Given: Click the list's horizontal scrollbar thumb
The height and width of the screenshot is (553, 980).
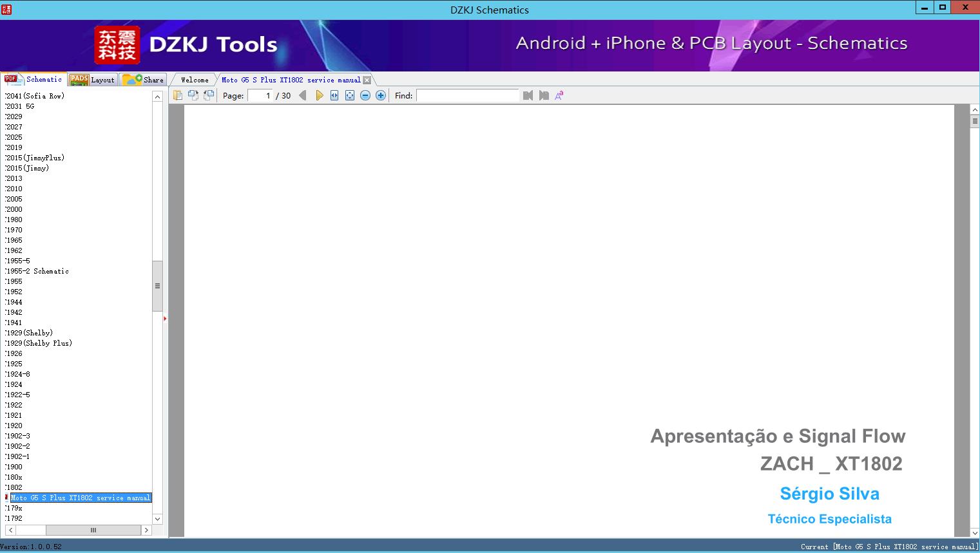Looking at the screenshot, I should tap(93, 530).
